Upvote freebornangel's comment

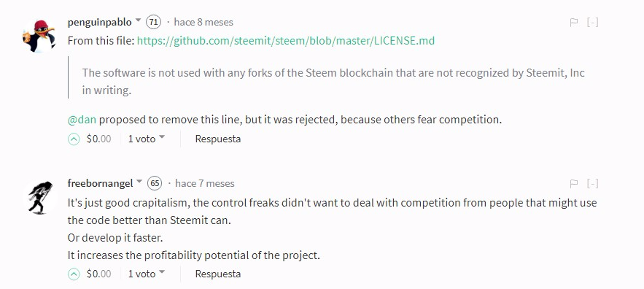click(x=74, y=274)
